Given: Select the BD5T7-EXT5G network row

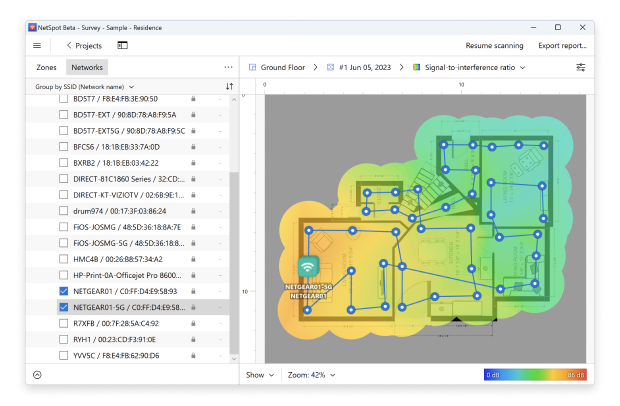Looking at the screenshot, I should [128, 130].
